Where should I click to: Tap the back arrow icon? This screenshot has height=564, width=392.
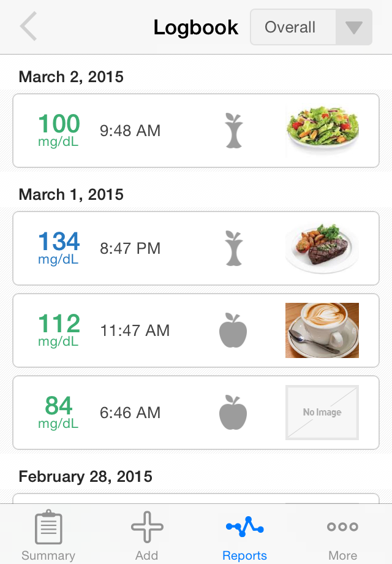(x=29, y=26)
